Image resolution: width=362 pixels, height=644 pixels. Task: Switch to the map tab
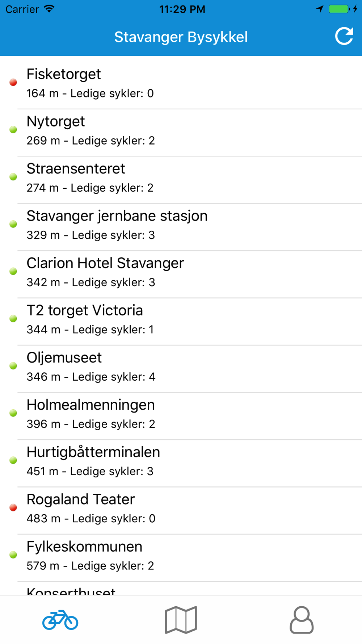181,620
